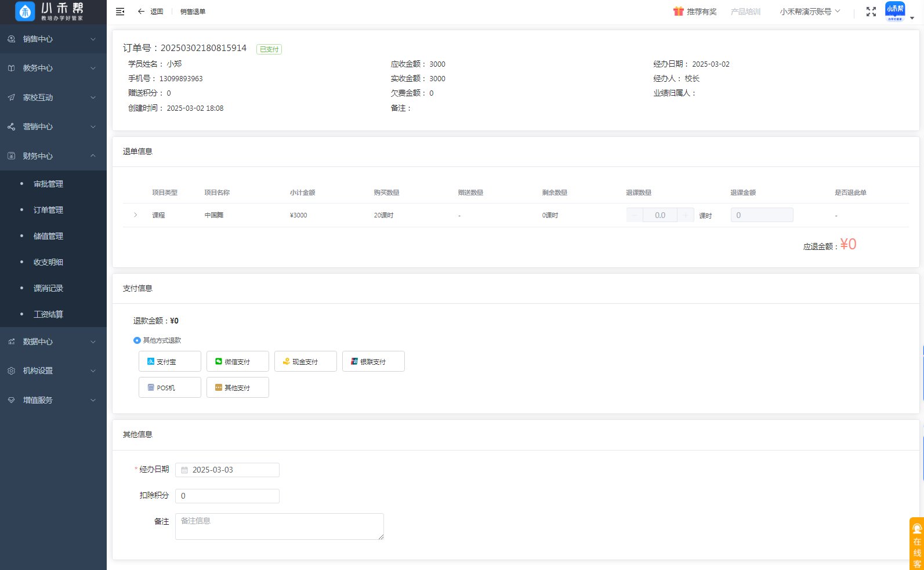Click the 已支付 status tag
Screen dimensions: 924x570
[x=269, y=49]
